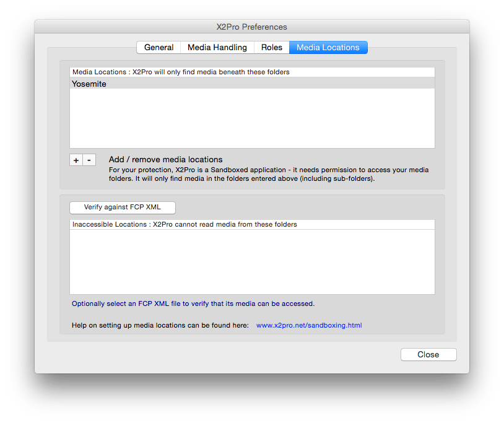The height and width of the screenshot is (423, 504).
Task: Open the x2pro.net sandboxing help link
Action: coord(309,325)
